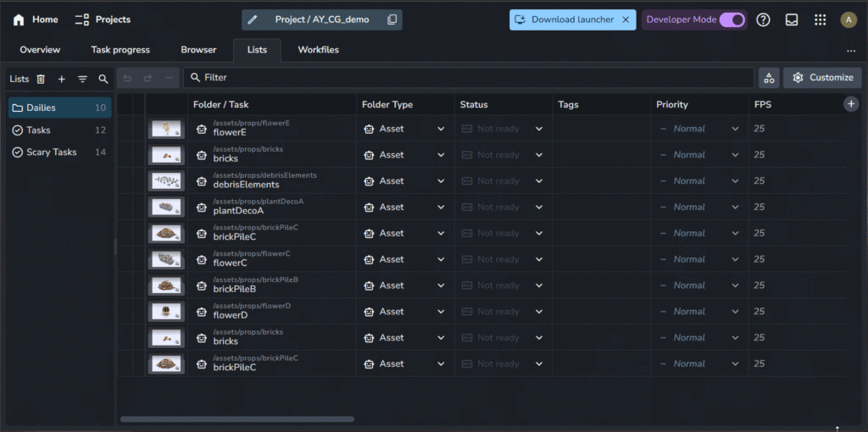
Task: Open the user avatar menu
Action: [x=848, y=20]
